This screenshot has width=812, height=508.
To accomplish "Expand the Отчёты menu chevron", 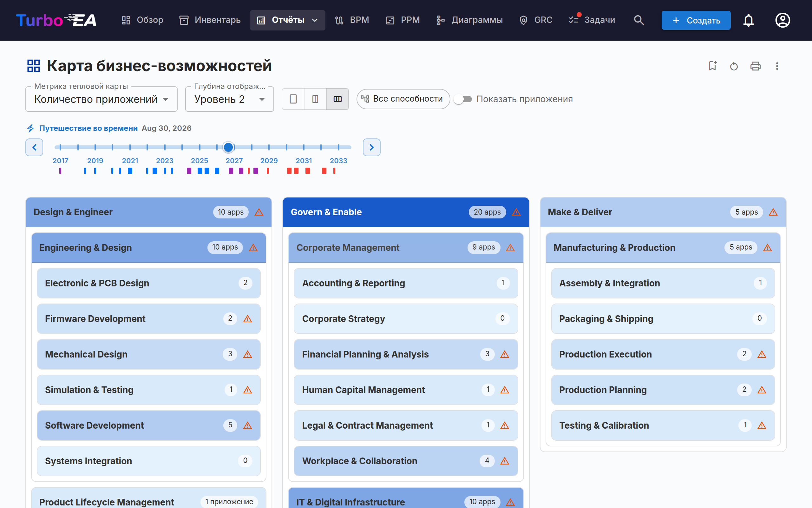I will pyautogui.click(x=315, y=21).
